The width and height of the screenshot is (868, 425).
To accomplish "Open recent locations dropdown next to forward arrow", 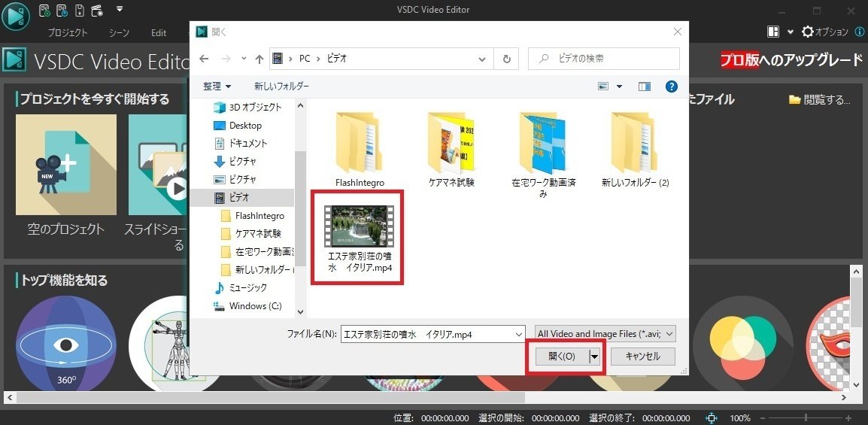I will [244, 59].
